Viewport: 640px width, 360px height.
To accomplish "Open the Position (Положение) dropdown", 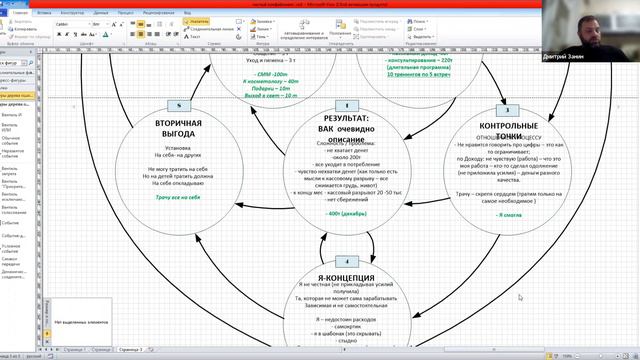I will [340, 29].
